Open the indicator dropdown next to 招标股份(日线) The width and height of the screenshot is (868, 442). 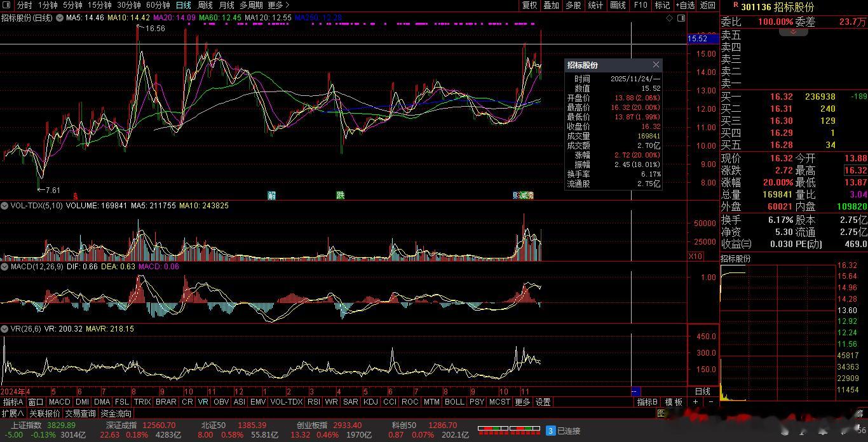pos(60,18)
